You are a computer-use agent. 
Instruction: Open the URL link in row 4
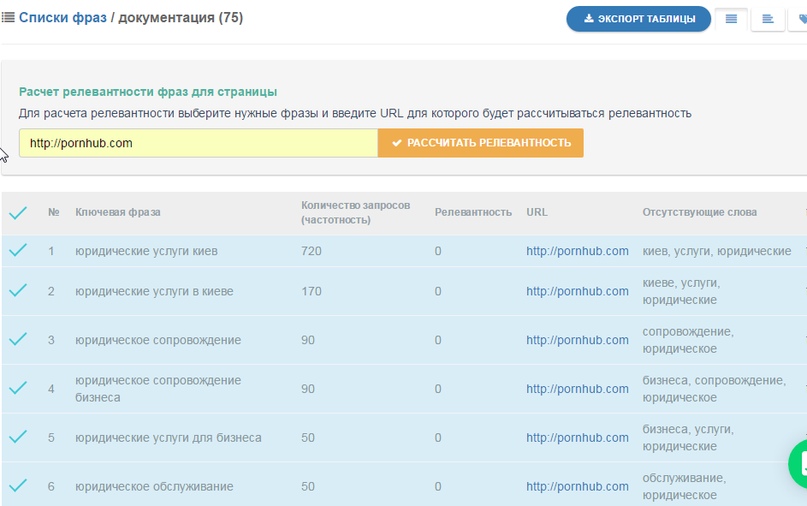click(577, 389)
